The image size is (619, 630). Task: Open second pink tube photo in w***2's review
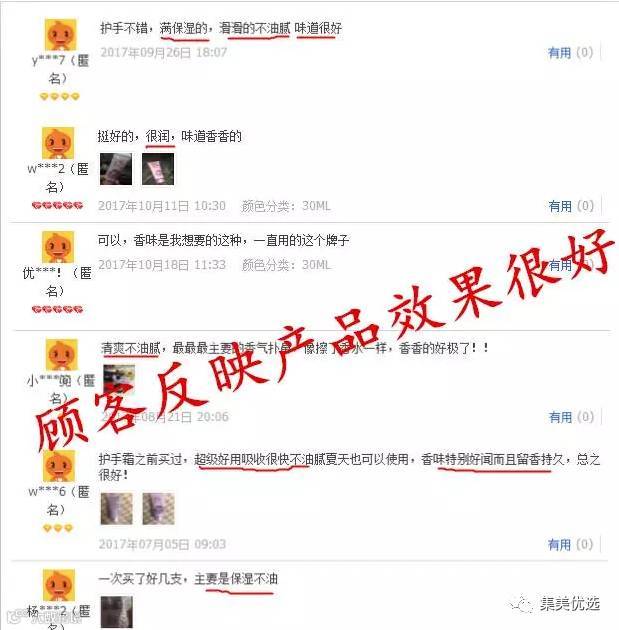158,169
